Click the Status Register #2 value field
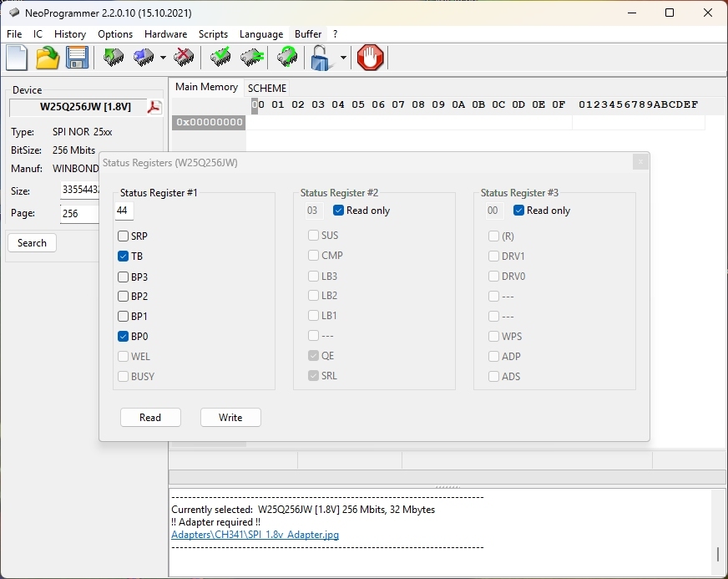728x579 pixels. tap(314, 211)
